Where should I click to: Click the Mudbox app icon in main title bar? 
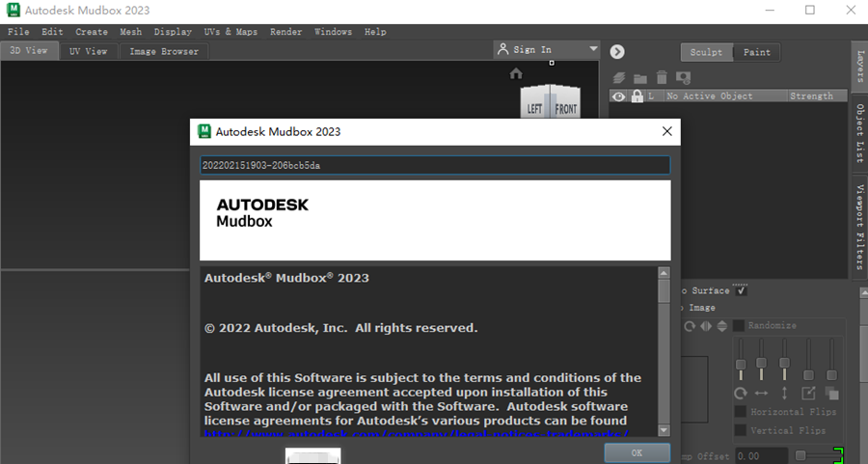pyautogui.click(x=14, y=10)
